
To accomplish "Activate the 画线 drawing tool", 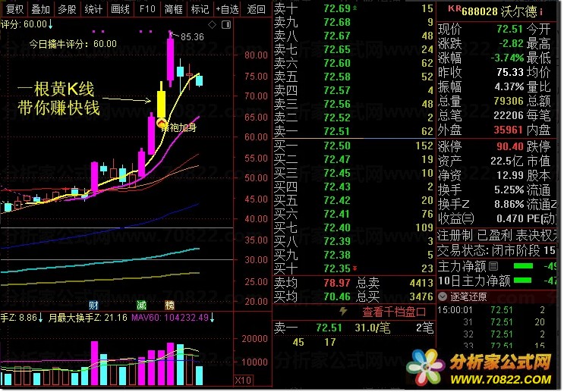I will tap(120, 9).
